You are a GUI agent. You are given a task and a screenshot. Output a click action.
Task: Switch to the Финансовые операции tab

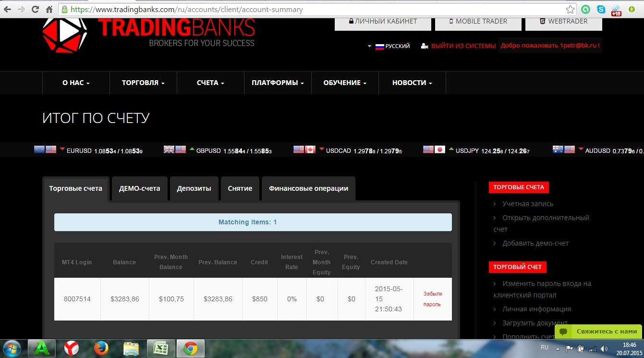(308, 188)
